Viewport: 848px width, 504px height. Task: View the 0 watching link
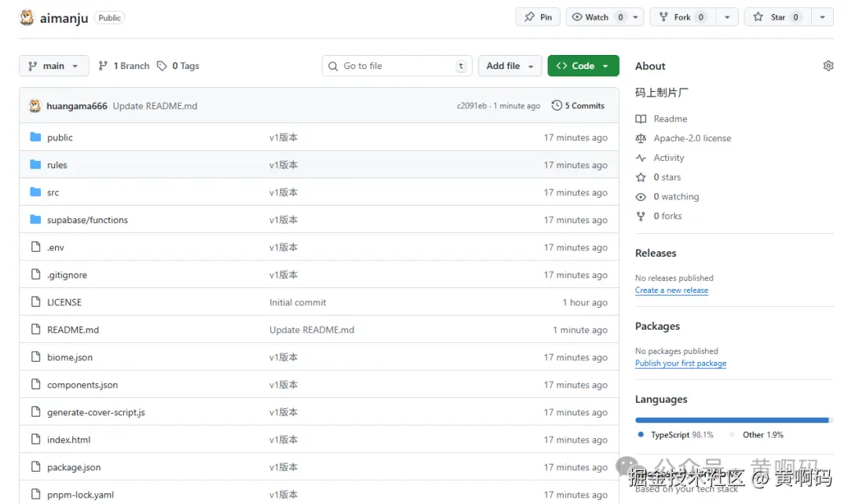pos(676,197)
